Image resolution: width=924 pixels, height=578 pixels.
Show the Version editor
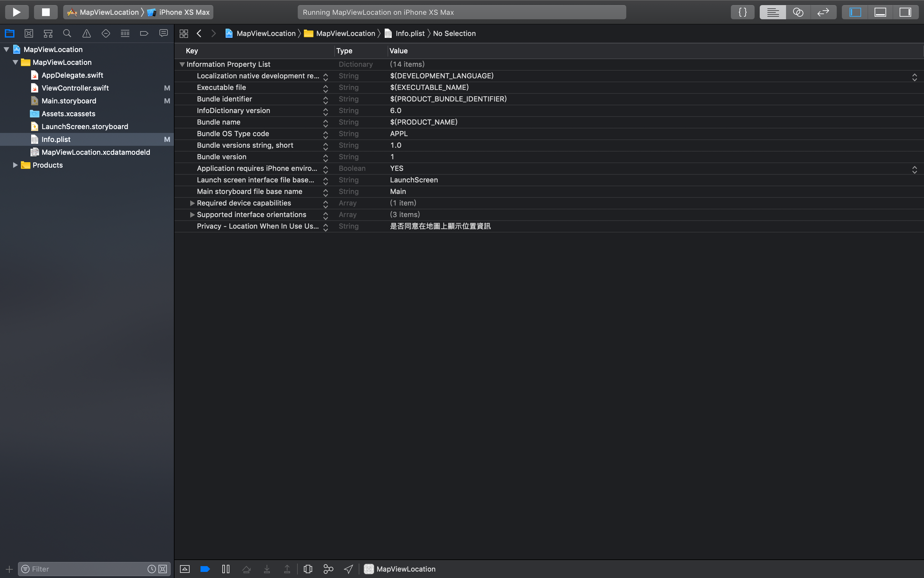(x=824, y=12)
